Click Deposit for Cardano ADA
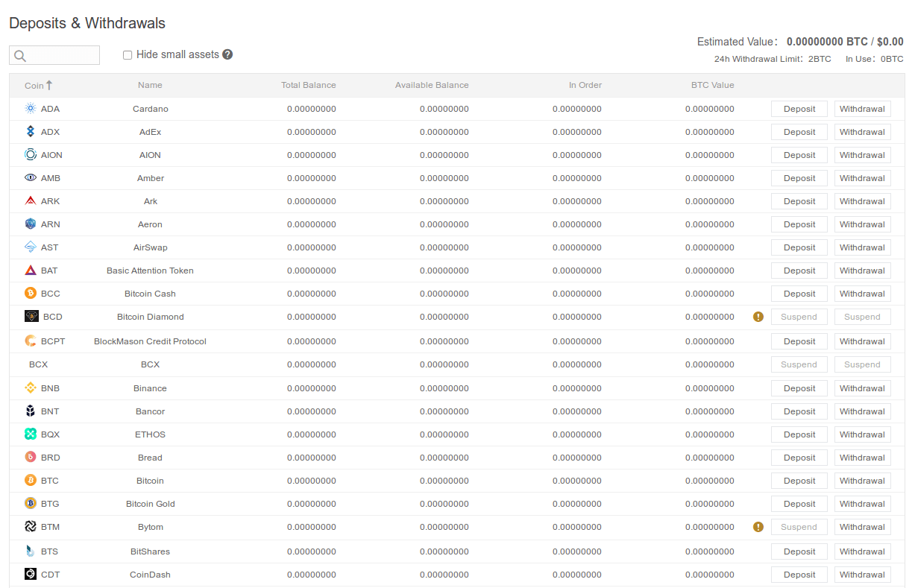The image size is (915, 588). [x=799, y=109]
